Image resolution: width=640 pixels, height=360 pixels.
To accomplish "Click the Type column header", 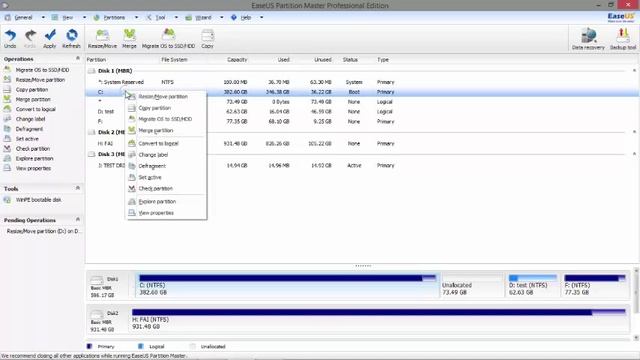I will tap(383, 60).
